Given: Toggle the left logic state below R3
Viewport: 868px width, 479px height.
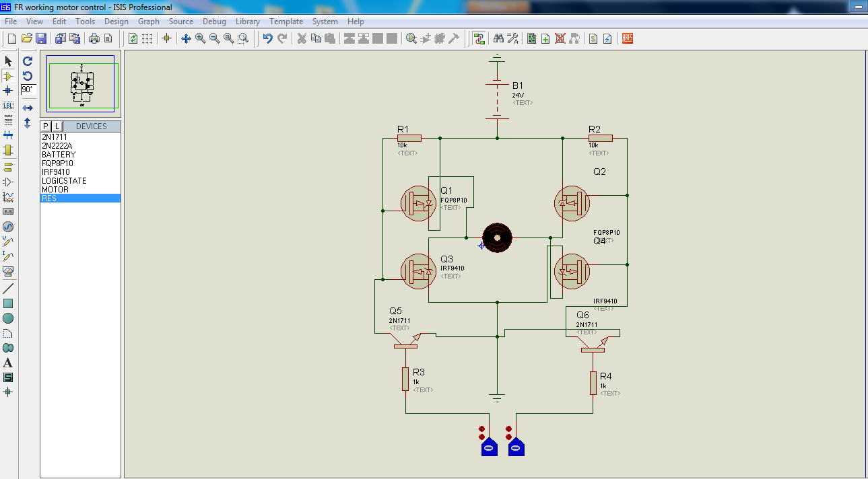Looking at the screenshot, I should (489, 446).
